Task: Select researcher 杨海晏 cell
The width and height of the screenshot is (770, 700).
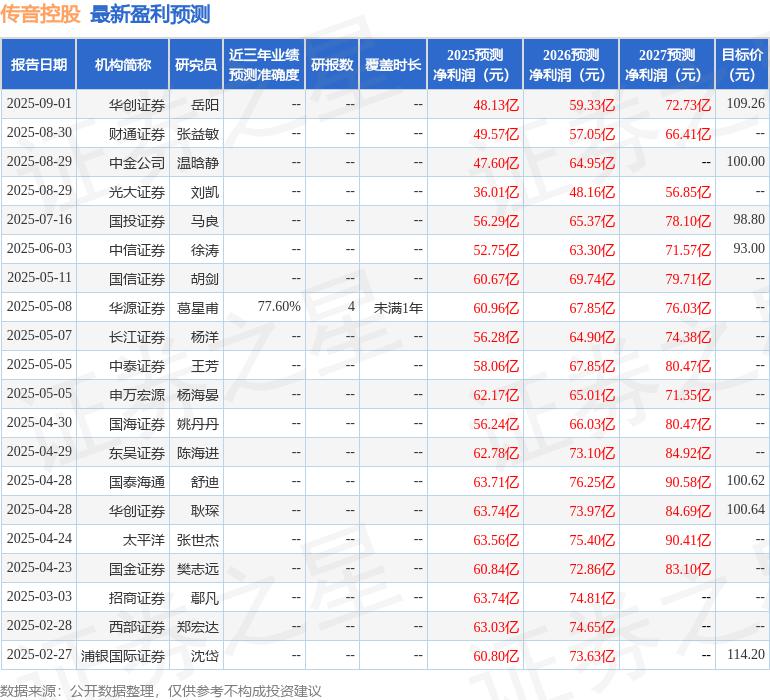Action: click(198, 394)
